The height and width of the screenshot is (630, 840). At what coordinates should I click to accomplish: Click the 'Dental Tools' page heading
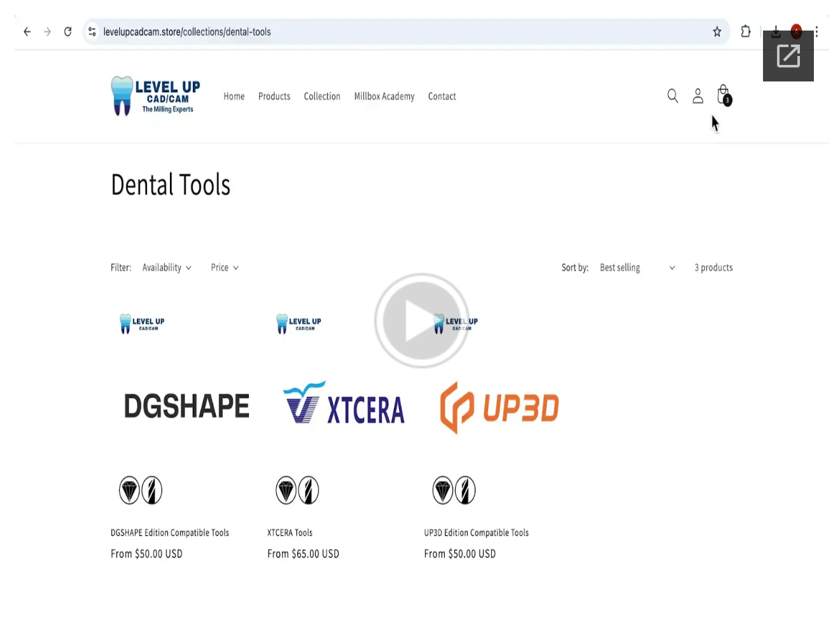[x=171, y=185]
